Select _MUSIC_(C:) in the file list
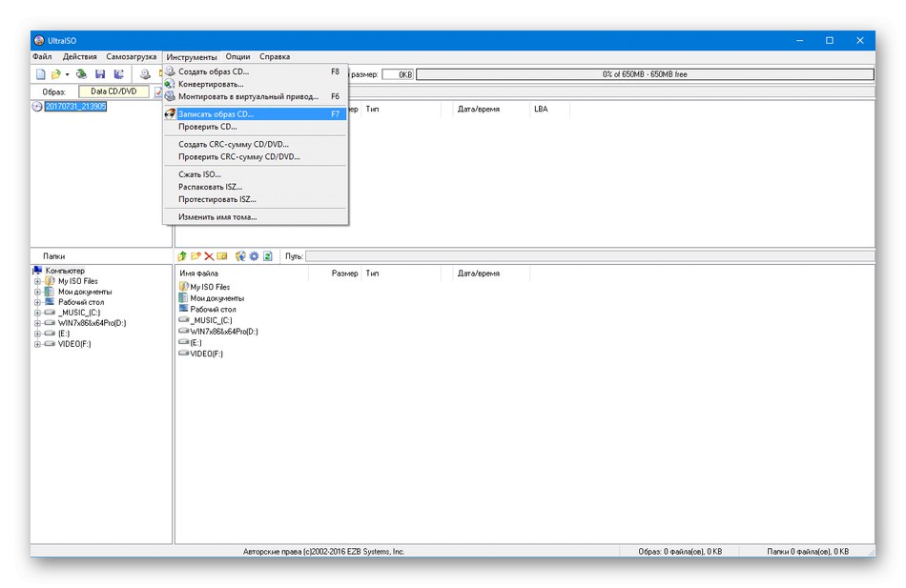 tap(212, 320)
